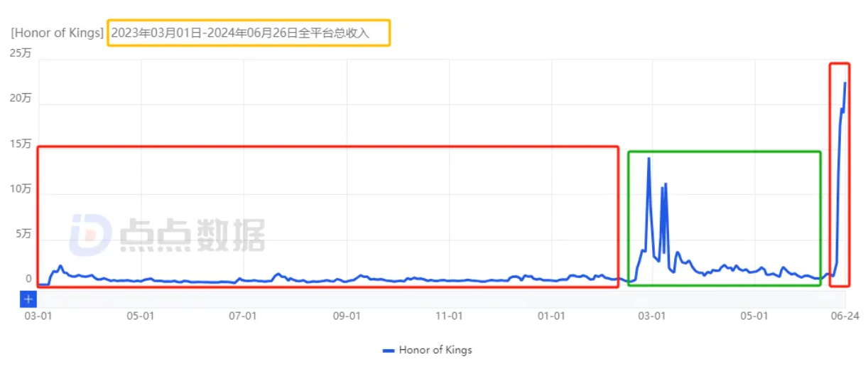Viewport: 868px width, 367px height.
Task: Click the 点点数据 watermark logo icon
Action: [90, 235]
